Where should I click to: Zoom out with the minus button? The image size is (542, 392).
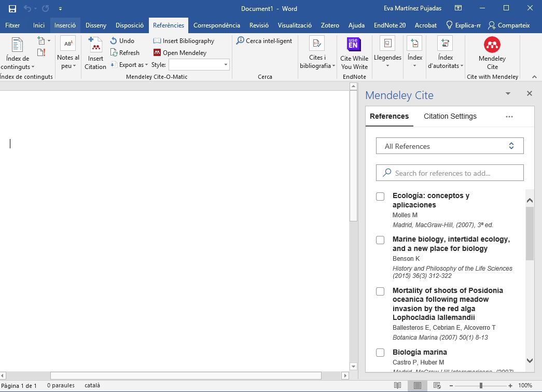(x=451, y=385)
